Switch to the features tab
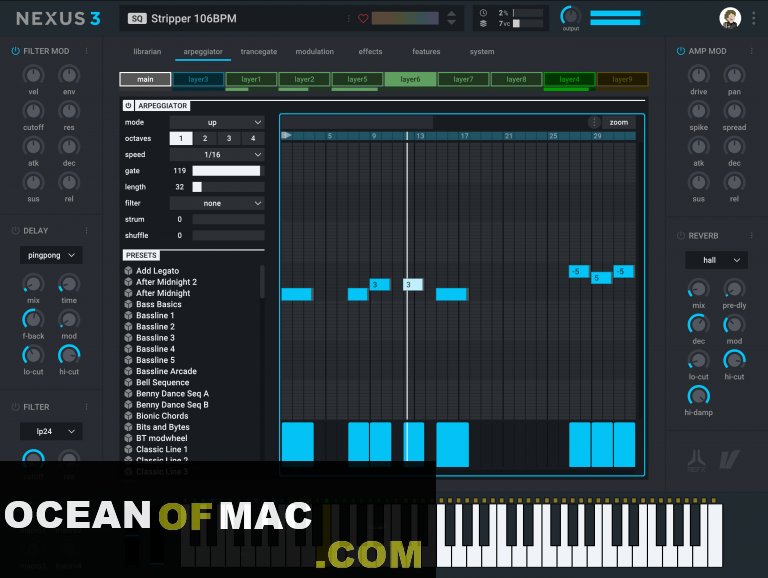Viewport: 768px width, 578px height. pos(426,51)
